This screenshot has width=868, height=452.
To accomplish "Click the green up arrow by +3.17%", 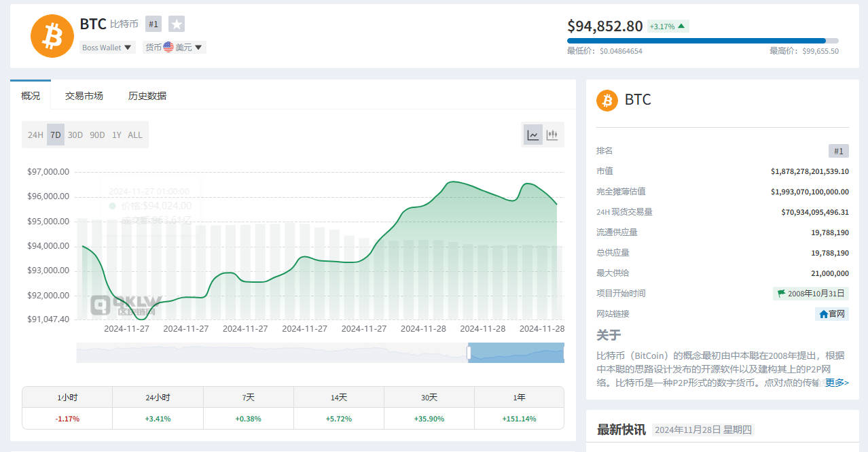I will [x=681, y=27].
